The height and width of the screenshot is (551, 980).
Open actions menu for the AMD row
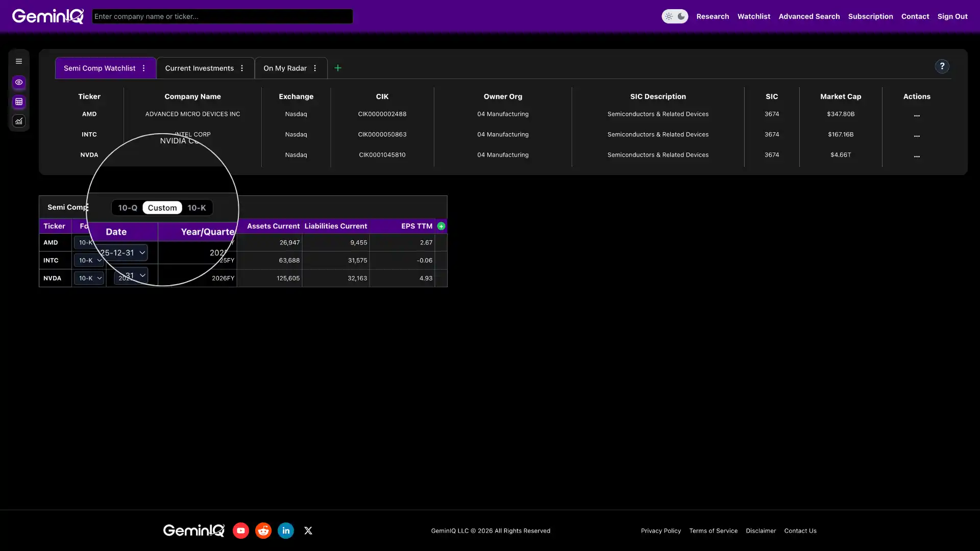[917, 115]
